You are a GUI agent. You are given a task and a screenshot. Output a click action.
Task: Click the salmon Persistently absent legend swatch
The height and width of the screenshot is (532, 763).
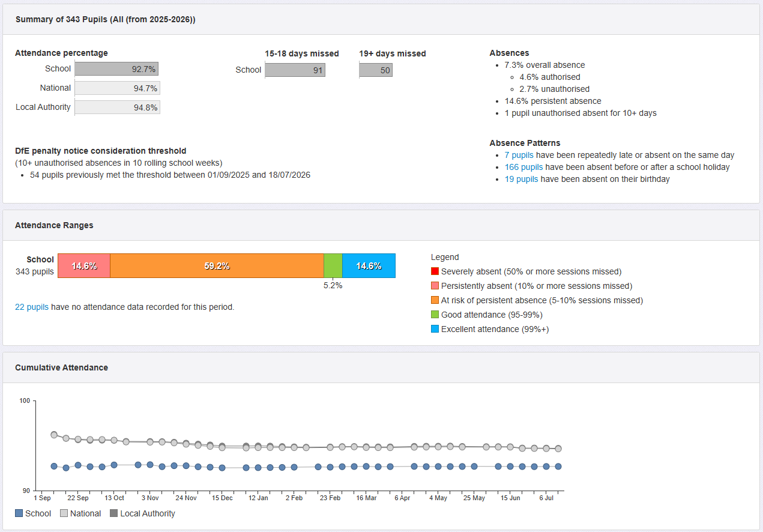click(x=435, y=286)
